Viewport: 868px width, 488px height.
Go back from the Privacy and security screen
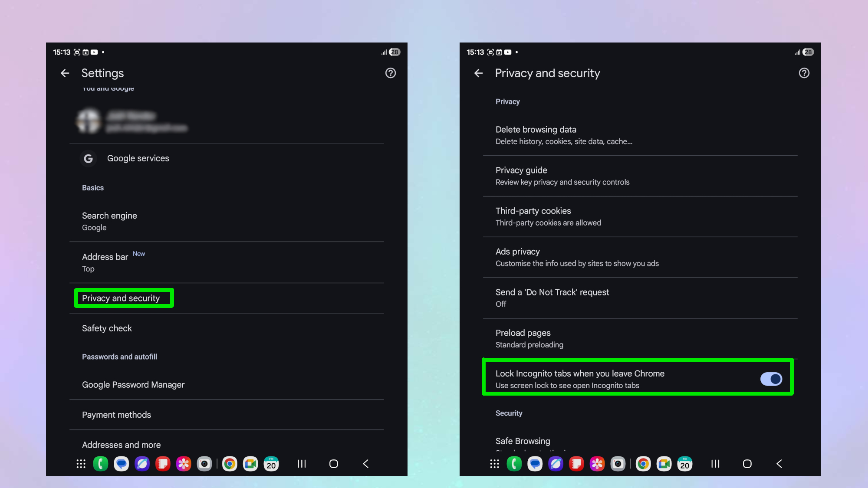point(478,73)
